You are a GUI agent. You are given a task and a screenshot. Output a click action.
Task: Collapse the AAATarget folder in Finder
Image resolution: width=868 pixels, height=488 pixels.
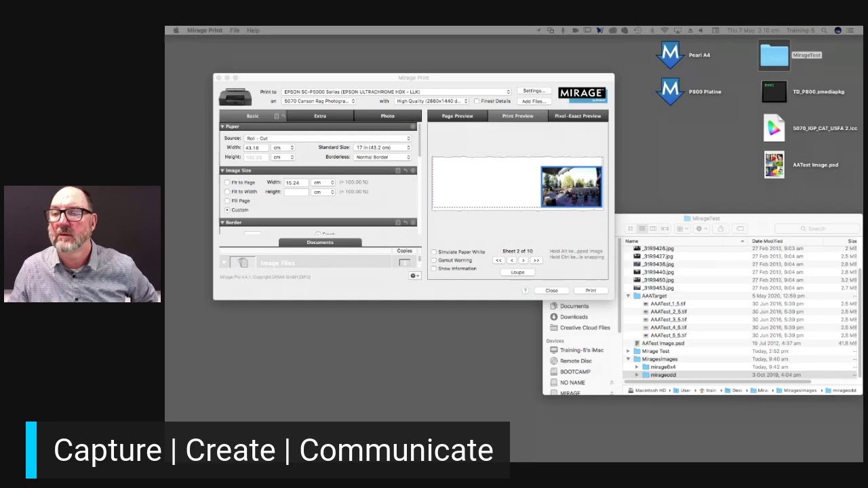[x=629, y=296]
